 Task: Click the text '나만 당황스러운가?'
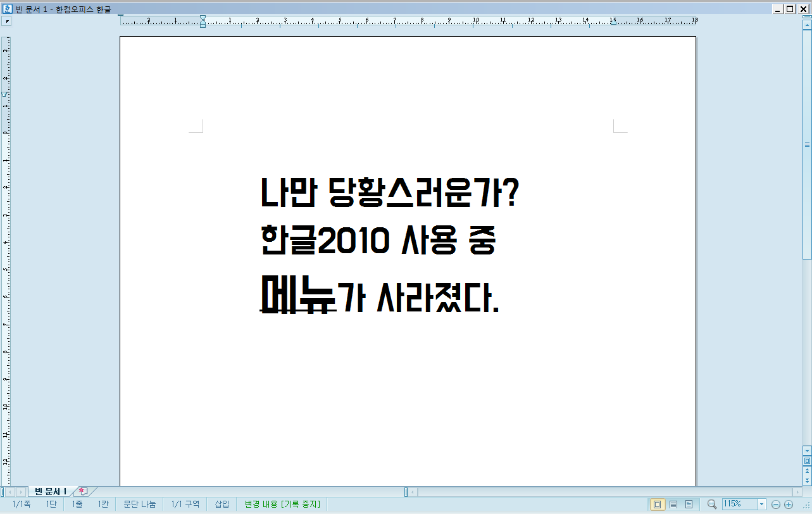tap(390, 192)
